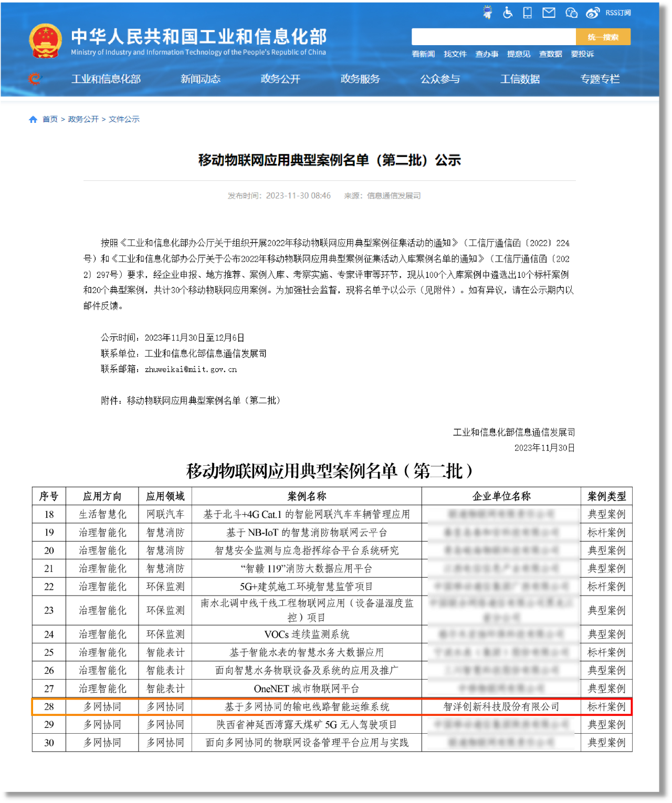This screenshot has height=803, width=672.
Task: Open the 工信数据 navigation menu
Action: [520, 79]
